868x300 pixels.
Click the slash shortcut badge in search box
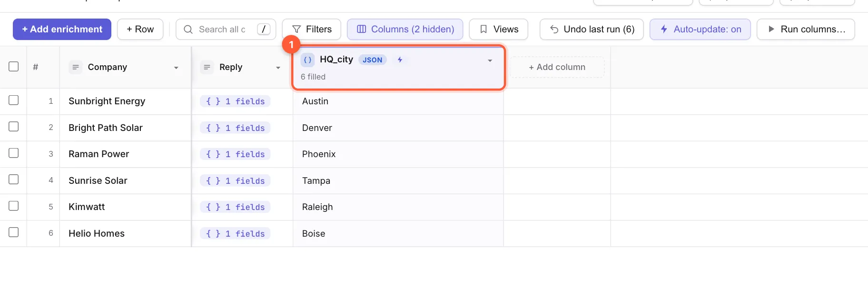(x=264, y=29)
